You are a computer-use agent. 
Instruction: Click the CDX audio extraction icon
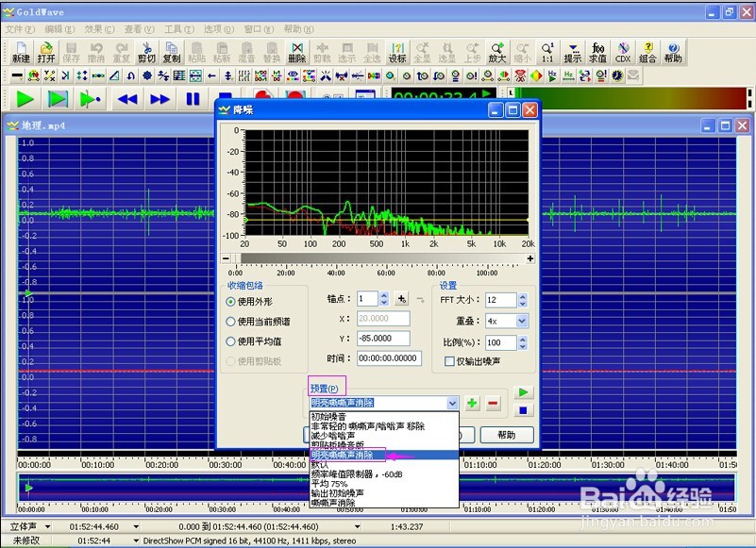coord(623,52)
